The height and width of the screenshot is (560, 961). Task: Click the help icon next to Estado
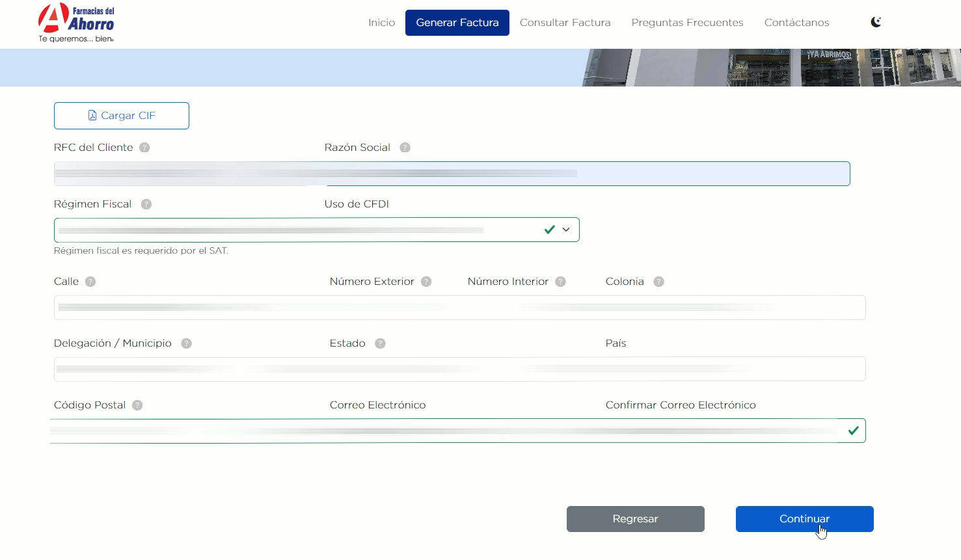(x=380, y=343)
